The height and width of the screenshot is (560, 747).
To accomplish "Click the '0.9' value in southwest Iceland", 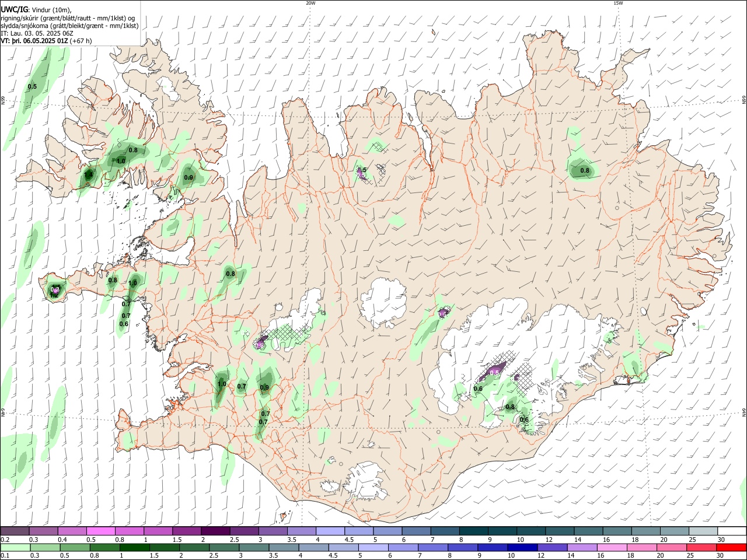I will tap(264, 388).
